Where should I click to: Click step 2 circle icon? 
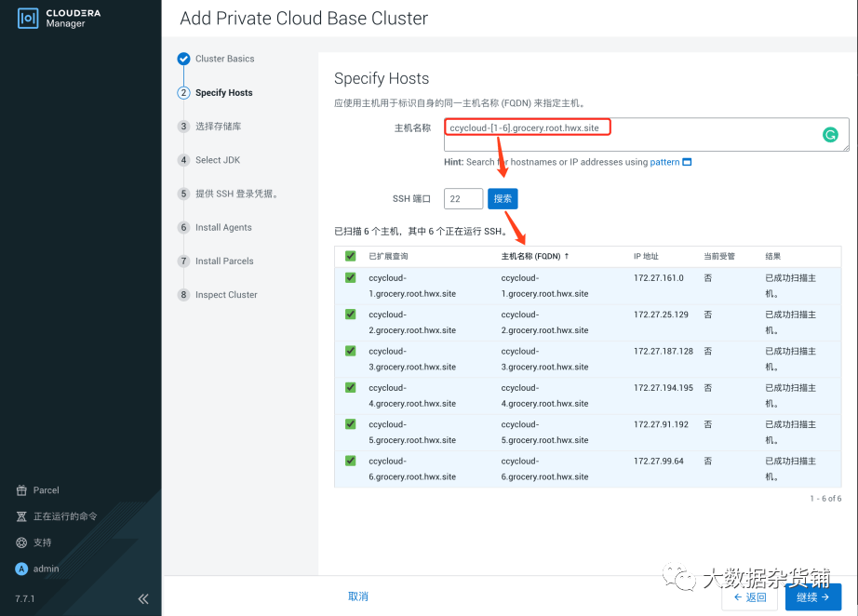(x=184, y=92)
